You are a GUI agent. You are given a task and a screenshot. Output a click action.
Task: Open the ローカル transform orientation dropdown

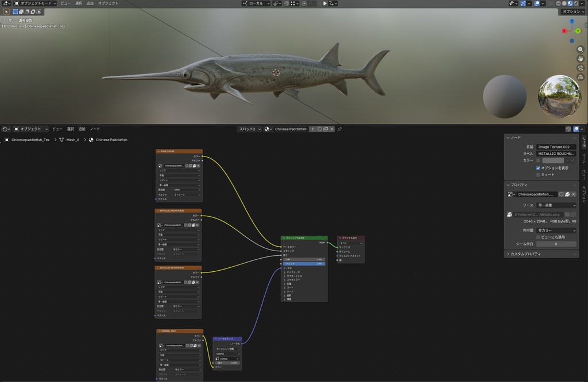pyautogui.click(x=256, y=3)
